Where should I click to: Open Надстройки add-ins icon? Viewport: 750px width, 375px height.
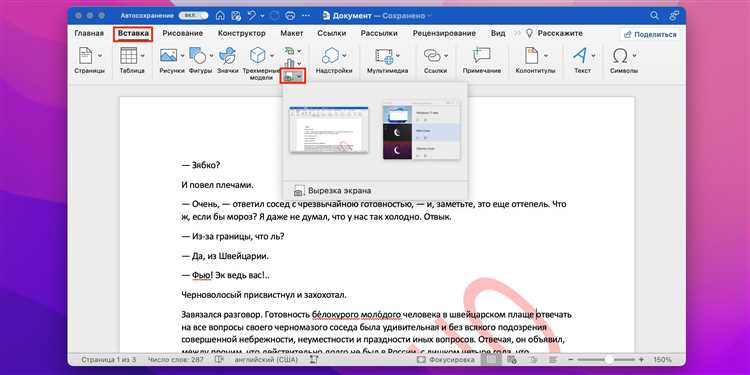330,56
